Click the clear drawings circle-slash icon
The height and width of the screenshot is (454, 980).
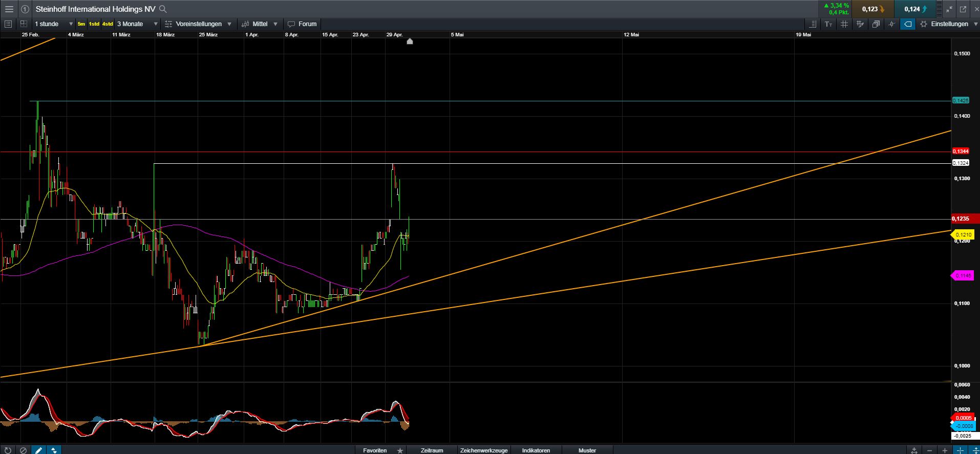(x=23, y=450)
